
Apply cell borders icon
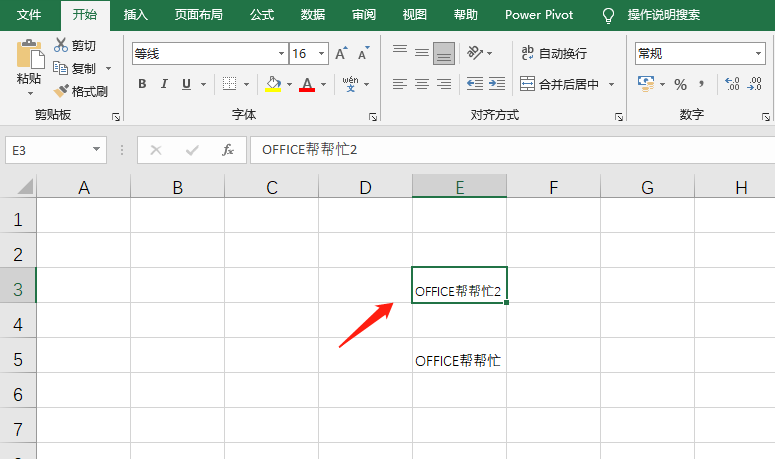click(229, 84)
